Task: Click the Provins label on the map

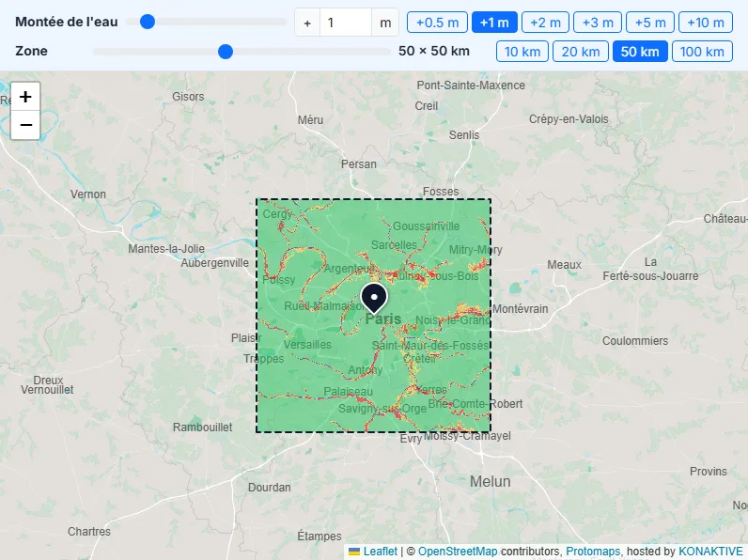Action: coord(709,472)
